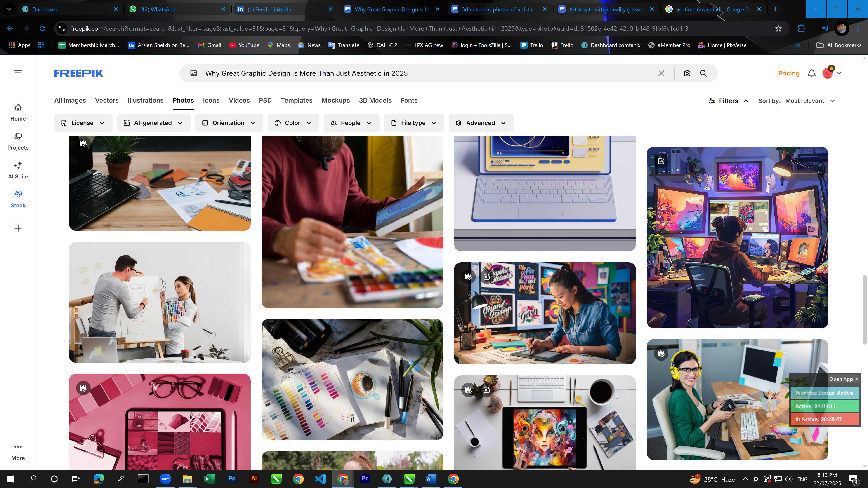Expand the People filter dropdown

[x=351, y=123]
